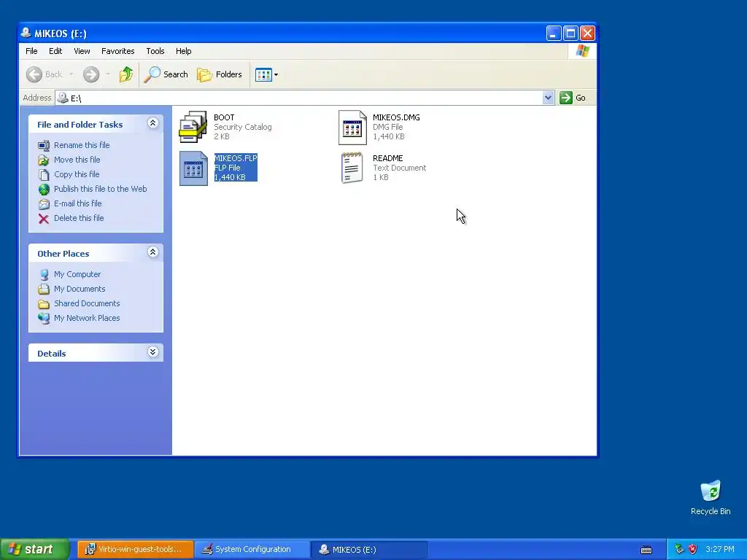
Task: Click the Publish to Web globe icon
Action: [44, 190]
